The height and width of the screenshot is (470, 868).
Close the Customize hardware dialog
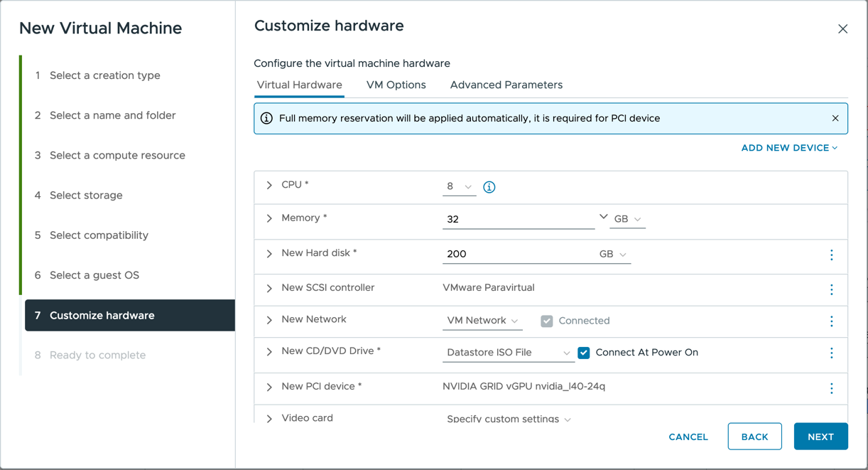[x=842, y=29]
